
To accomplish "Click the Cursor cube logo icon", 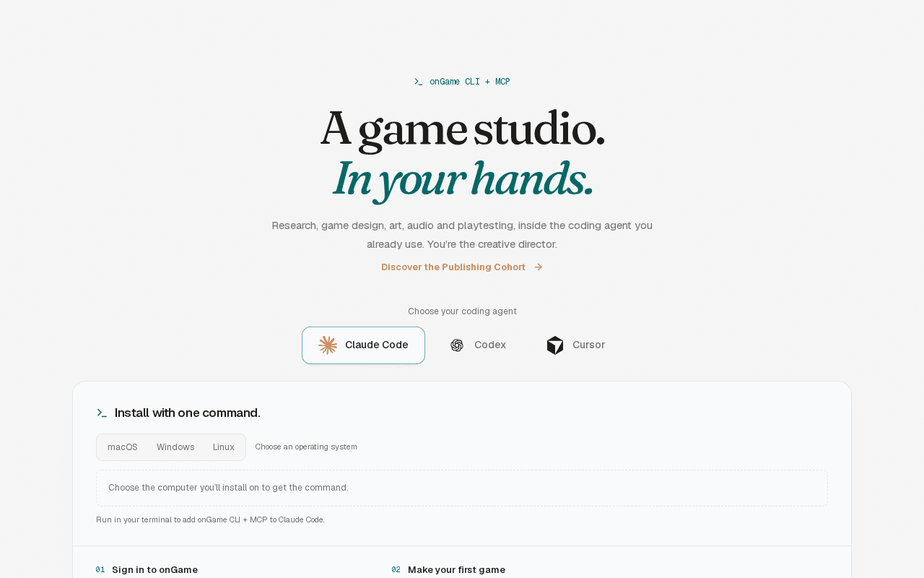I will [555, 345].
